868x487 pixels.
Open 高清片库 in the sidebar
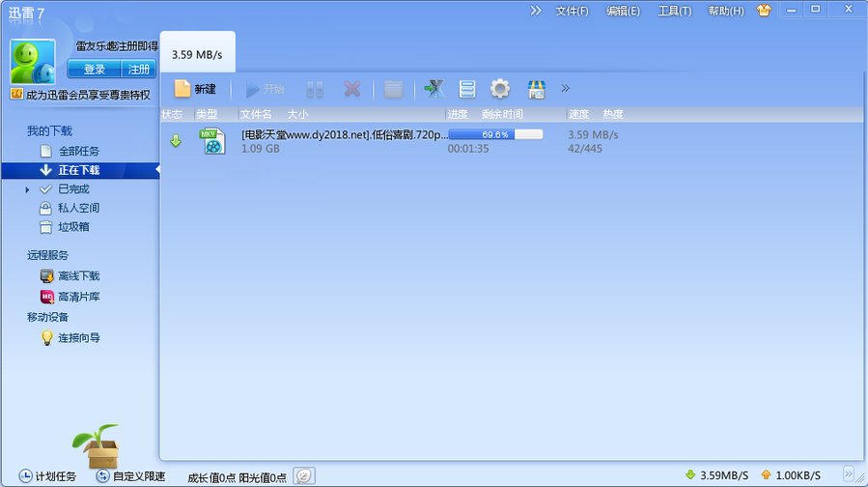pos(78,297)
